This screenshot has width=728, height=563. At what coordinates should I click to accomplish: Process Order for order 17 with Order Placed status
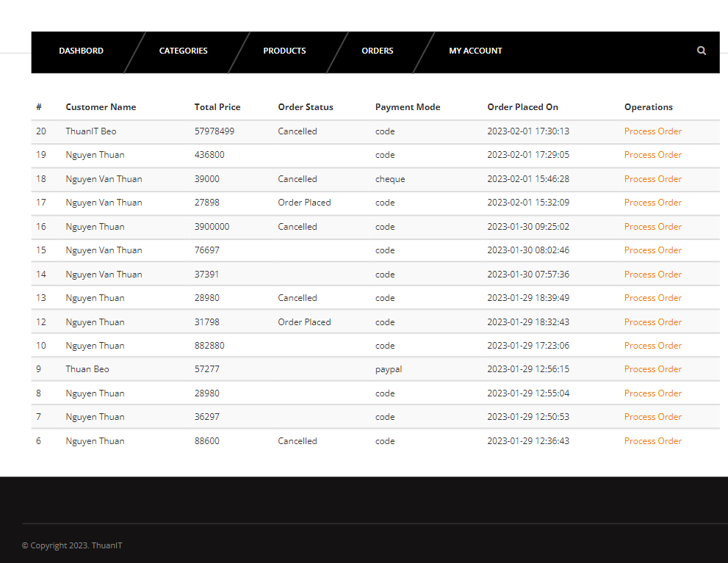pyautogui.click(x=652, y=202)
